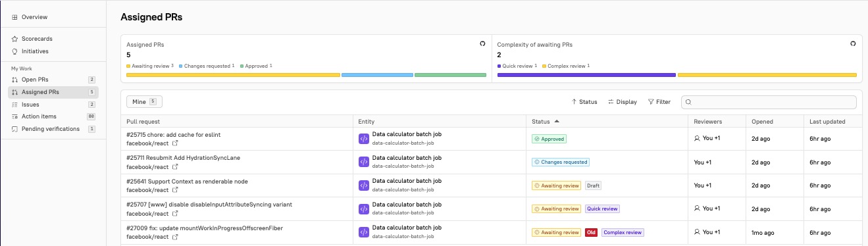The image size is (868, 246).
Task: Open external link icon for PR #25711
Action: click(175, 166)
